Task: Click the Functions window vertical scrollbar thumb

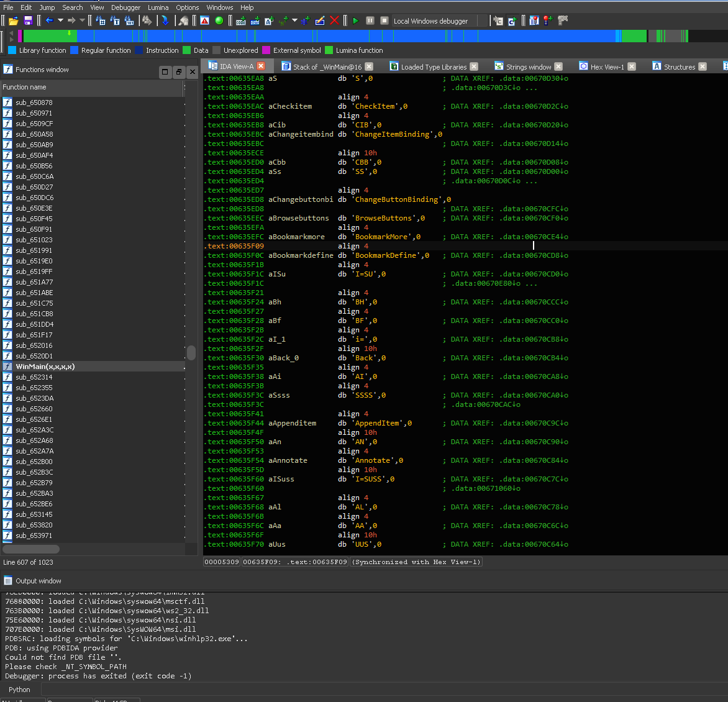Action: coord(191,353)
